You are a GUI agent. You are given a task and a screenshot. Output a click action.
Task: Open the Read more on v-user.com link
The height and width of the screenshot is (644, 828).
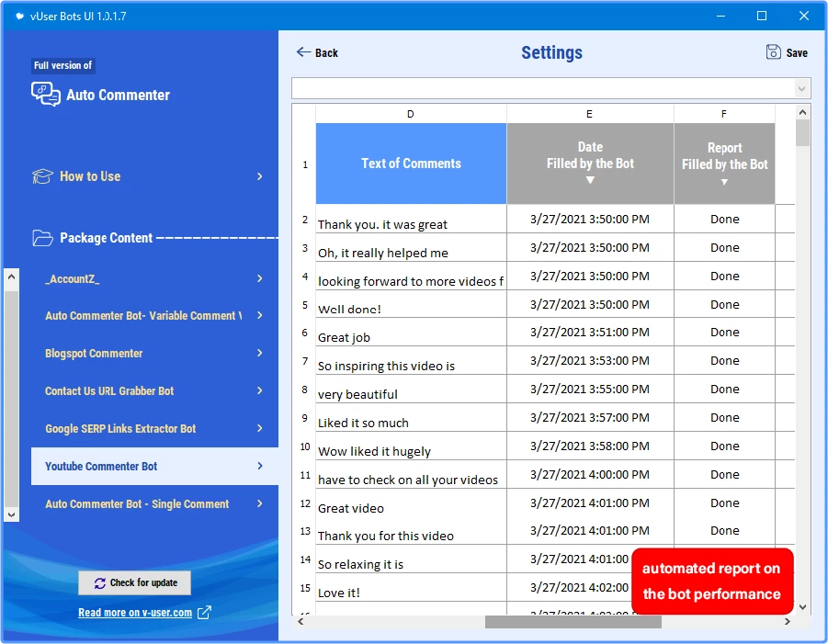click(135, 613)
